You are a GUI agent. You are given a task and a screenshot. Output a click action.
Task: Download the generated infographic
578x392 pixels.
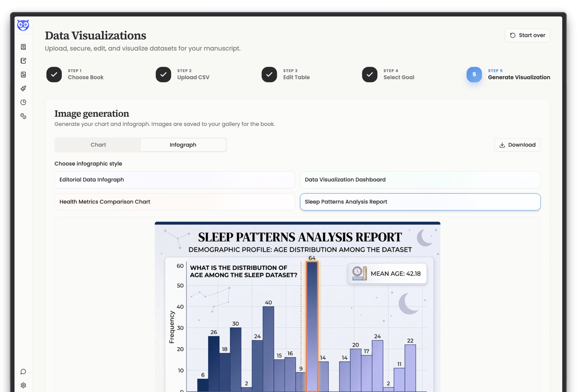pos(517,145)
